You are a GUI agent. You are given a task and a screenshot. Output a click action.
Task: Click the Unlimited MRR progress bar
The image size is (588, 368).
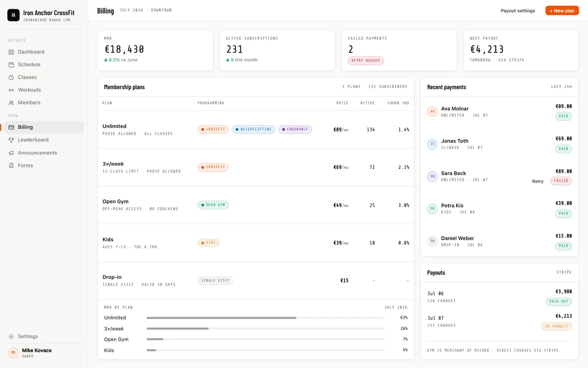[266, 318]
